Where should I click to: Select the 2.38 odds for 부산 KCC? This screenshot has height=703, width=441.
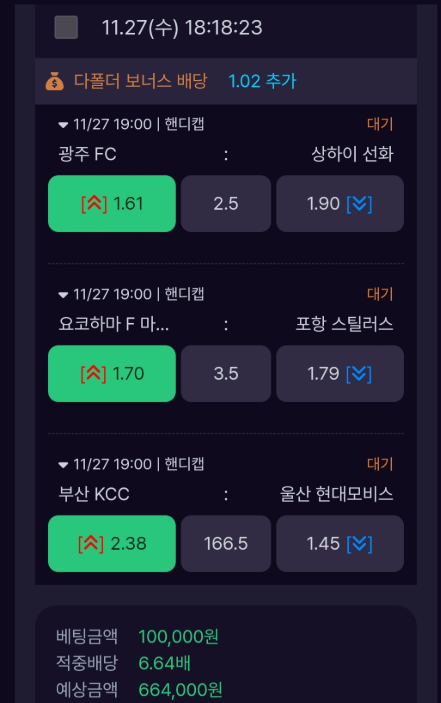(112, 543)
